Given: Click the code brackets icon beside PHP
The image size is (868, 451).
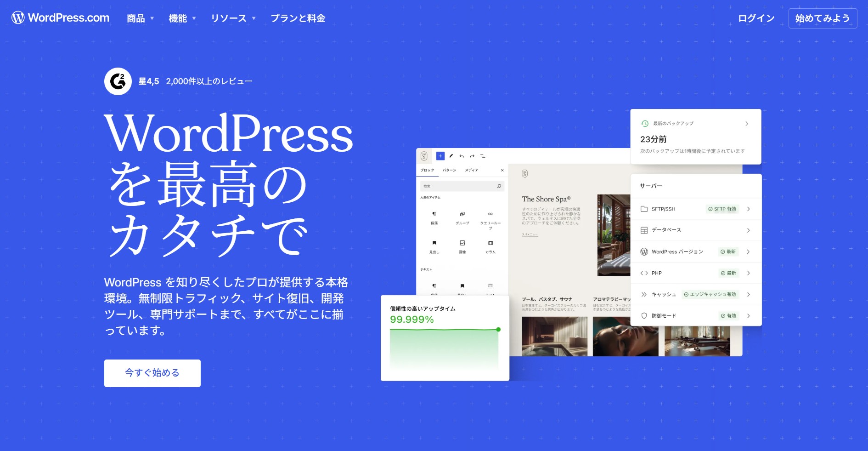Looking at the screenshot, I should [x=644, y=273].
